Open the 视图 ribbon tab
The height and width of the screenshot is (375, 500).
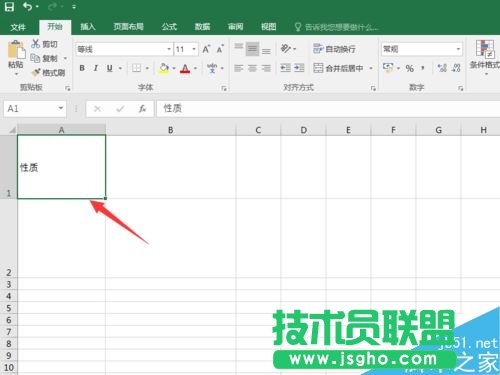pyautogui.click(x=268, y=27)
